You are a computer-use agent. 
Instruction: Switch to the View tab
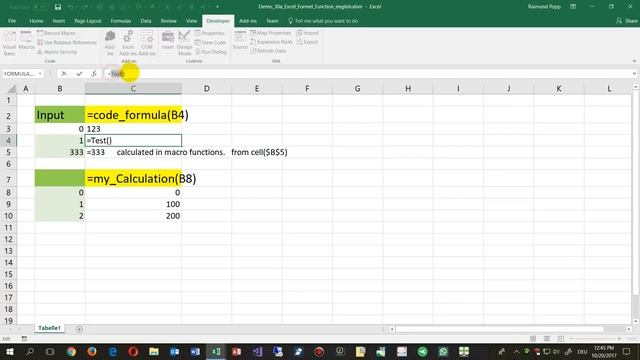[x=191, y=21]
